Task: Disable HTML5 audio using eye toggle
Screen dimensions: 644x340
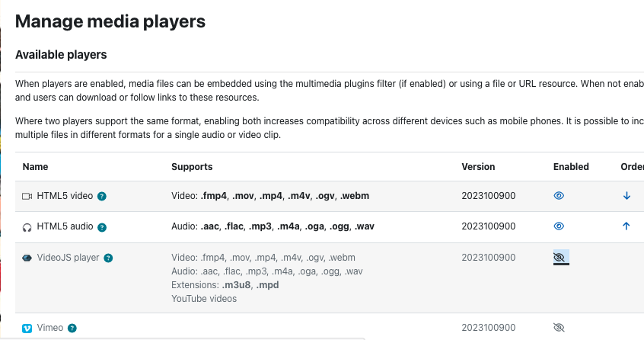Action: pos(559,226)
